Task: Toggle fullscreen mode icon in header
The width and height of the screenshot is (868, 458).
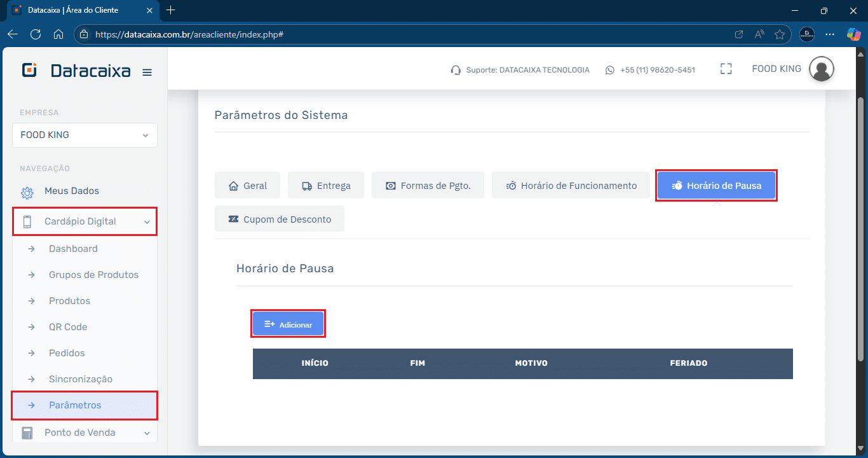Action: tap(726, 69)
